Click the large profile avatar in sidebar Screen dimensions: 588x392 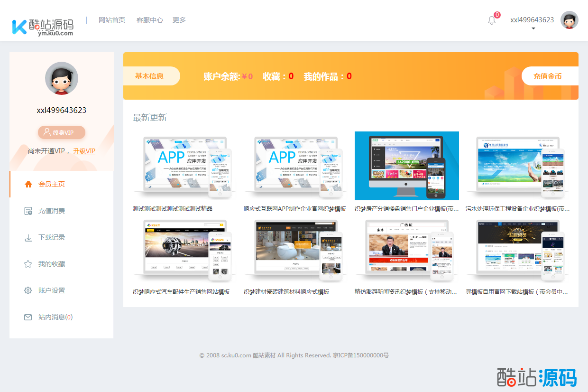click(62, 78)
